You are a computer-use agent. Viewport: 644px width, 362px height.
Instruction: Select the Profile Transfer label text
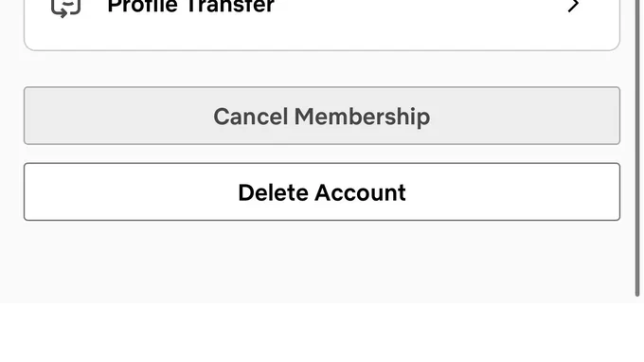(x=191, y=7)
